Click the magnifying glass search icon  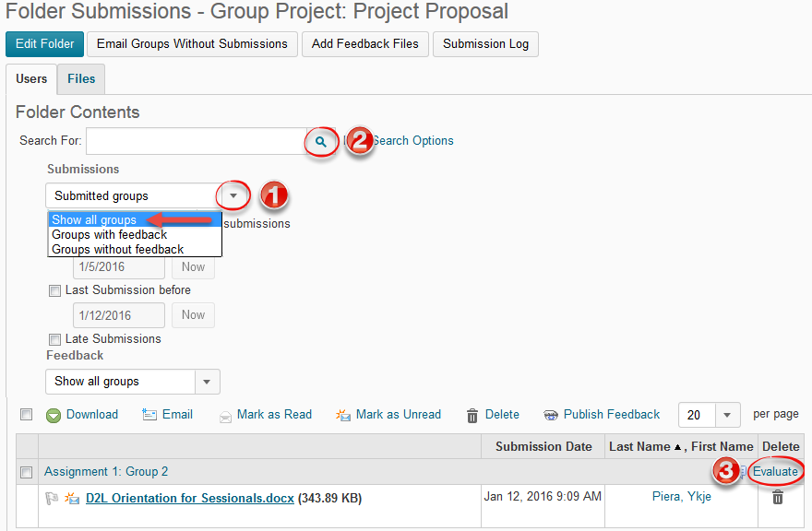pyautogui.click(x=321, y=141)
